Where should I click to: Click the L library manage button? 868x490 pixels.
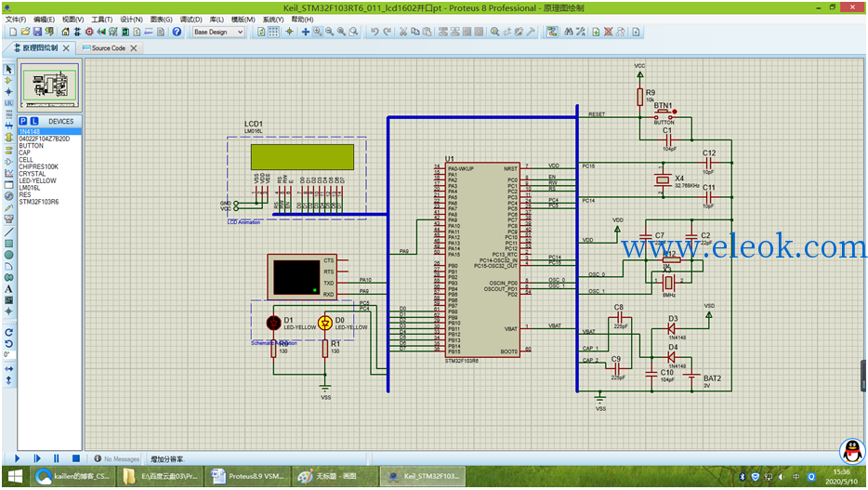(34, 121)
